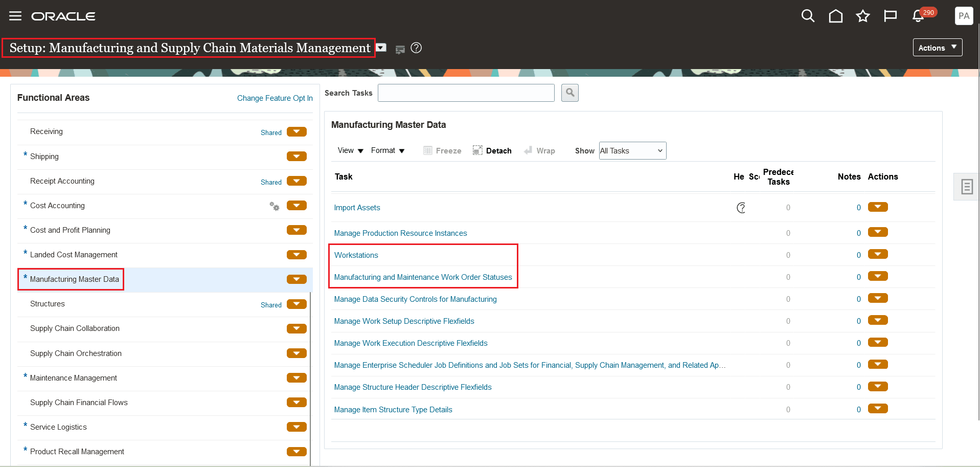Select Receiving functional area
This screenshot has height=467, width=980.
(x=47, y=131)
